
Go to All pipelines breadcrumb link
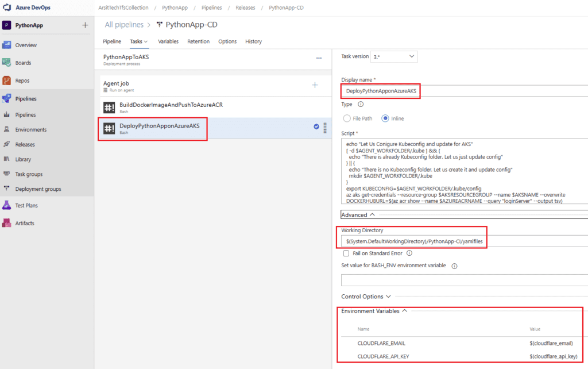tap(124, 25)
